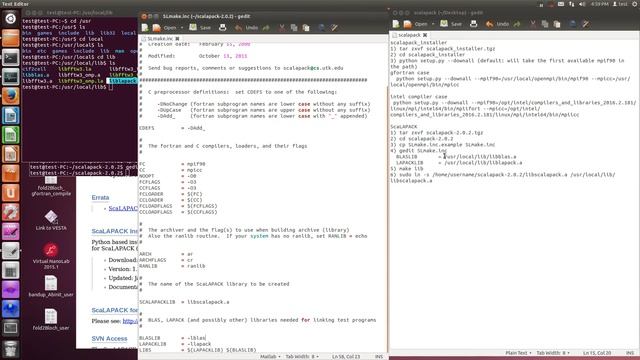Open Find in scalapack gedit window
The height and width of the screenshot is (360, 640).
[x=573, y=24]
